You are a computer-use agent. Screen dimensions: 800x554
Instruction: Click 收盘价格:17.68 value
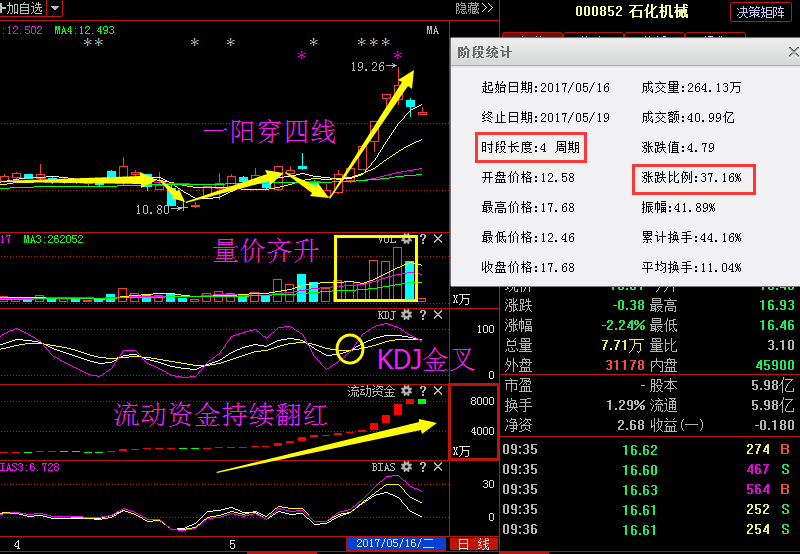(x=528, y=267)
